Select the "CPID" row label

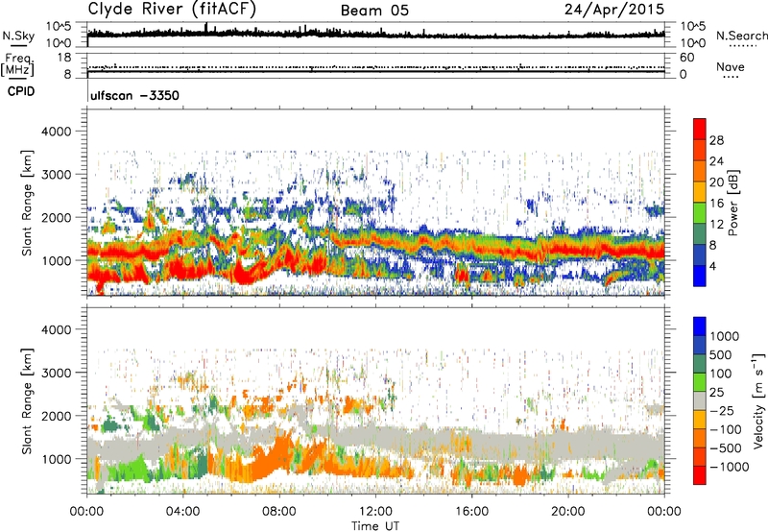pos(21,91)
